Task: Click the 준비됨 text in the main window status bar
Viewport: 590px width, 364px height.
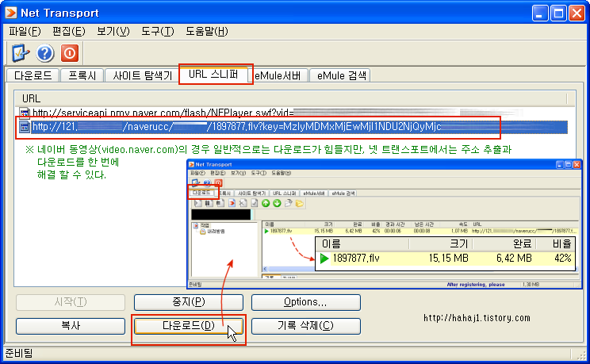Action: coord(19,354)
